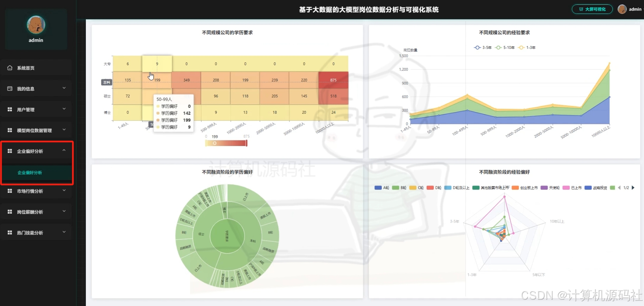Click the grid icon beside 用户管理

click(x=10, y=109)
